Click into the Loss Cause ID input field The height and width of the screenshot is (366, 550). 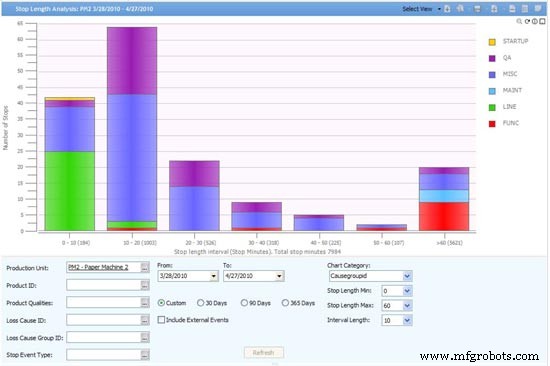pyautogui.click(x=103, y=320)
